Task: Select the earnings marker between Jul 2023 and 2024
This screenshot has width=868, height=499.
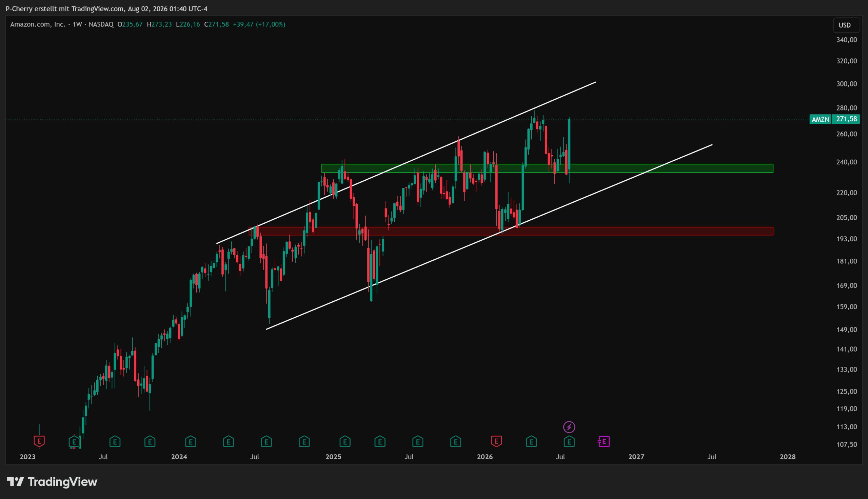Action: [150, 441]
